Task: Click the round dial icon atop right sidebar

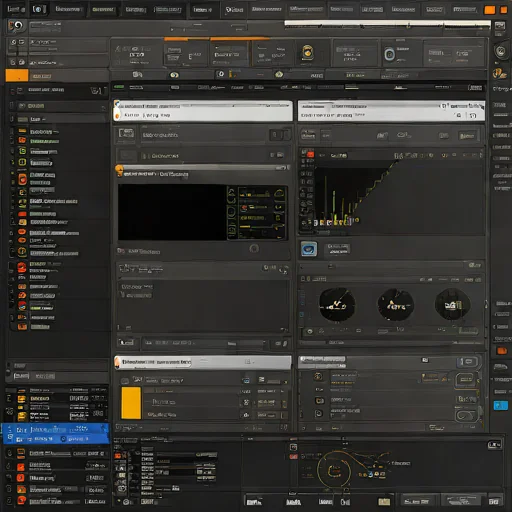Action: click(x=500, y=51)
